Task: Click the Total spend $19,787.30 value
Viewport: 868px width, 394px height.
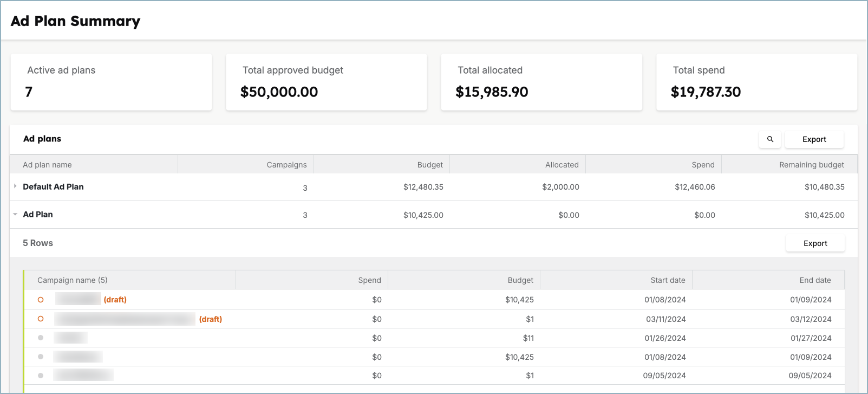Action: (706, 92)
